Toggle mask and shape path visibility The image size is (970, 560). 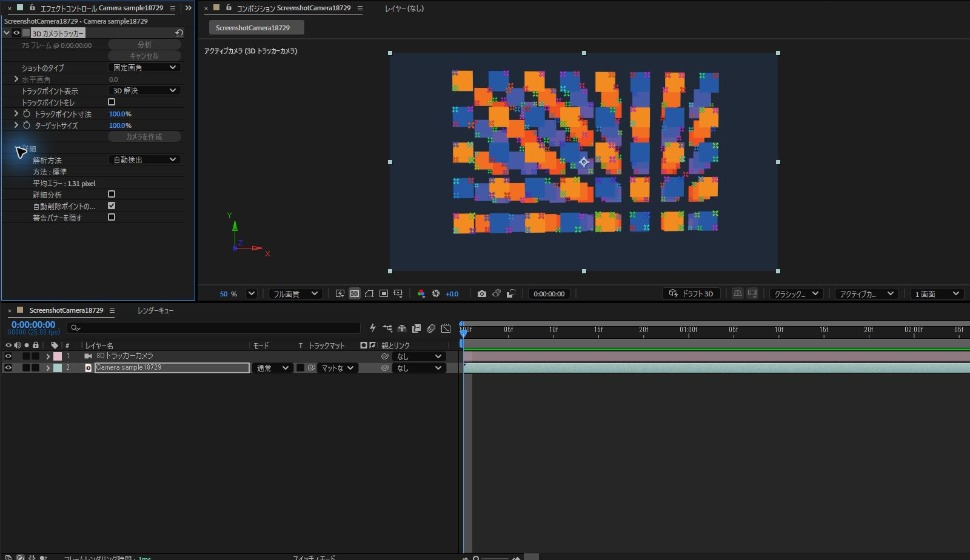[369, 293]
